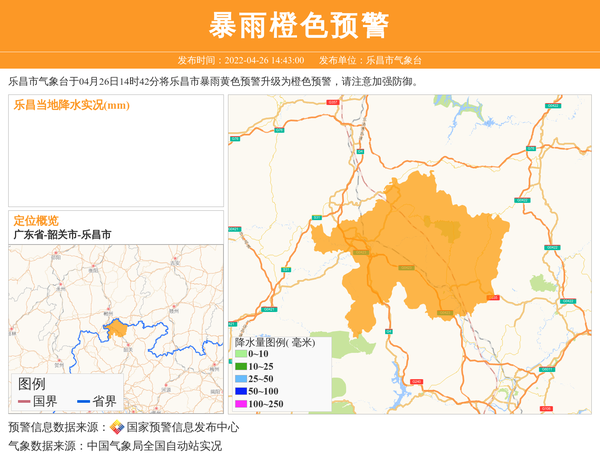This screenshot has height=471, width=600.
Task: Click the 中国气象局全国自动站实况 source text
Action: click(x=154, y=446)
